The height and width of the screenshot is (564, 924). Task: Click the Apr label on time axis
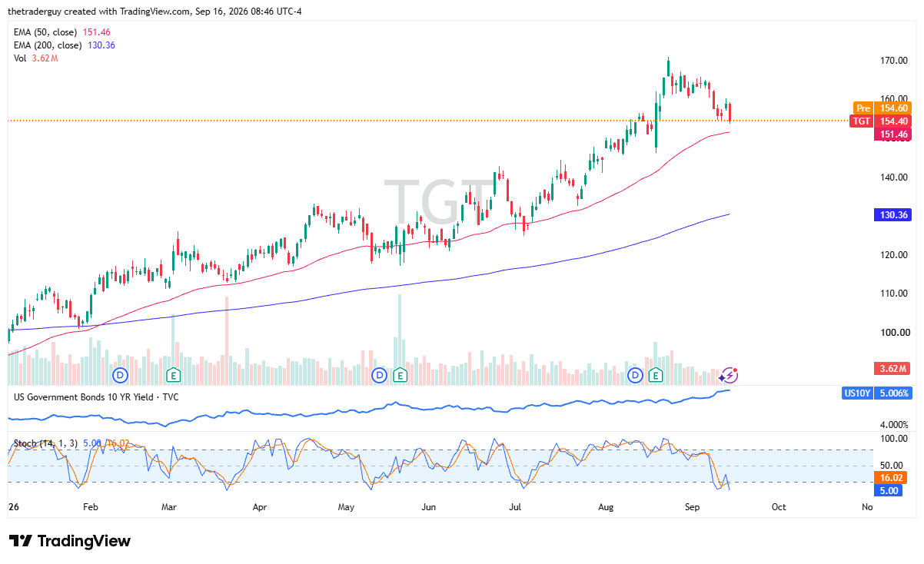click(x=259, y=507)
